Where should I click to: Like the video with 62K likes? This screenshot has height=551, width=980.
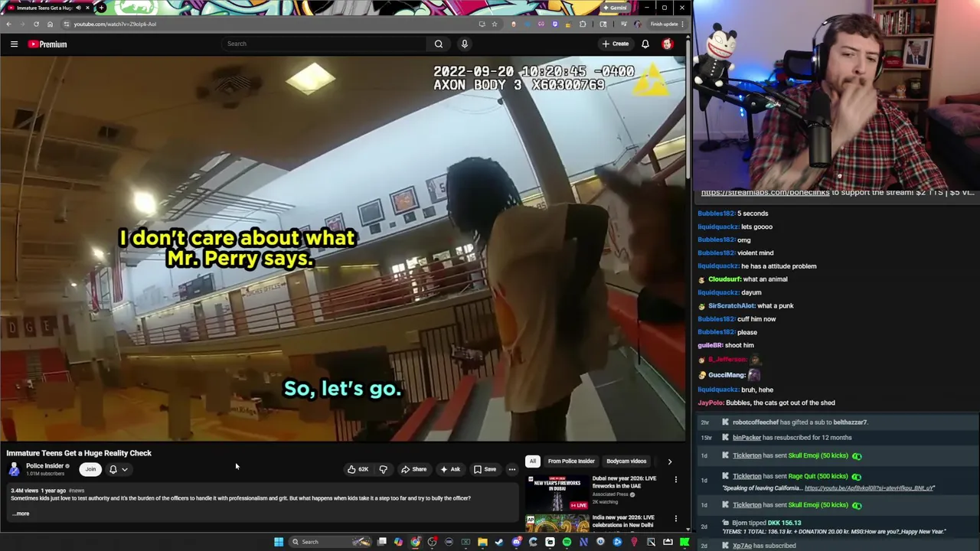358,469
